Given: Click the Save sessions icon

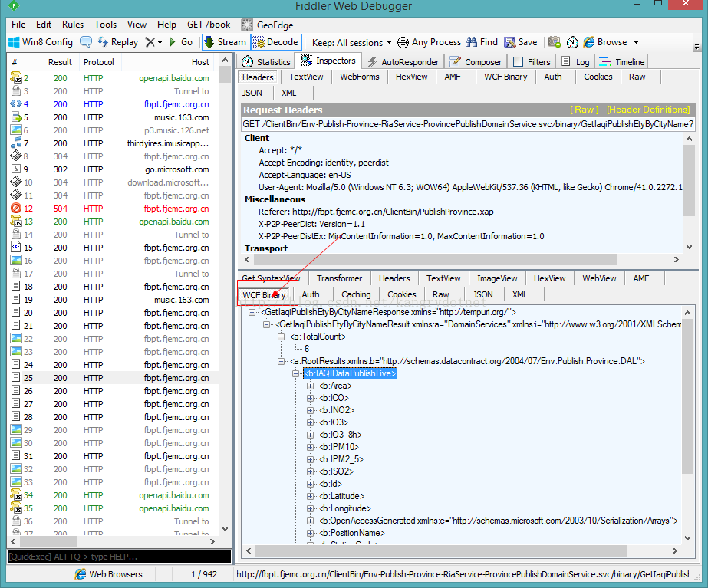Looking at the screenshot, I should click(510, 42).
